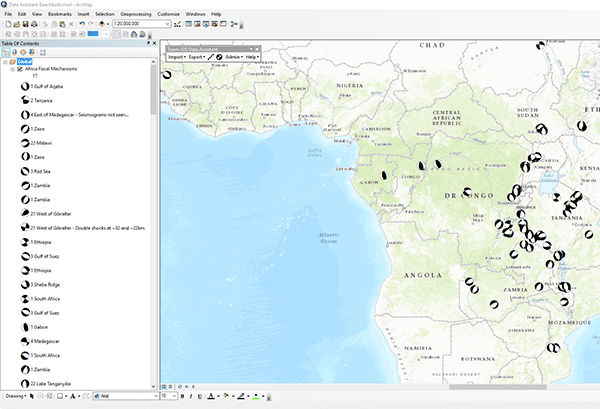Expand the Import menu in Data Assistant

coord(176,57)
